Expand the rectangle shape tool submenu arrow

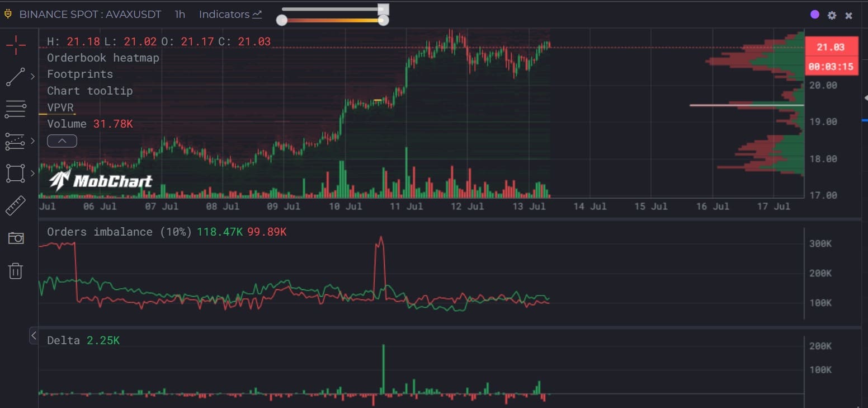(33, 173)
